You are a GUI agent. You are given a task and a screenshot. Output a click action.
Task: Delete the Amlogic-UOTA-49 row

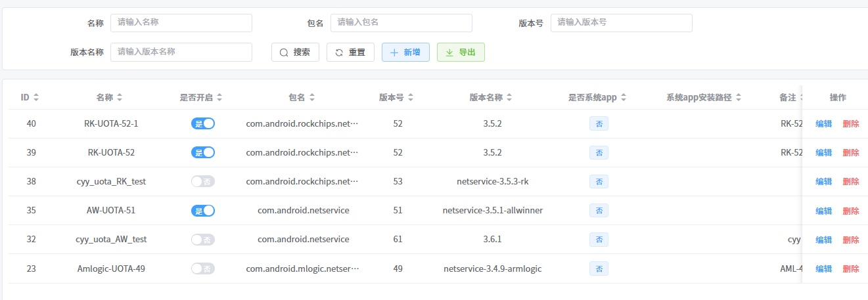click(x=851, y=268)
